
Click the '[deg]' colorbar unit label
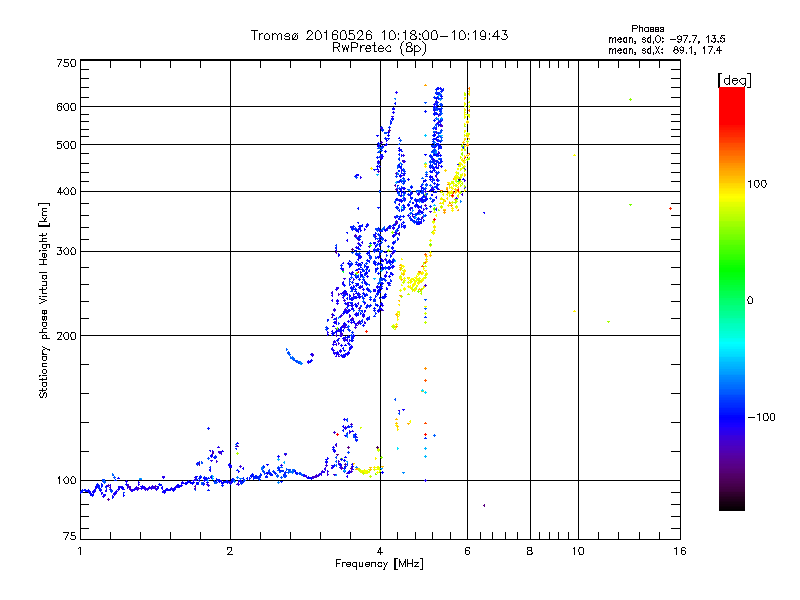(734, 80)
